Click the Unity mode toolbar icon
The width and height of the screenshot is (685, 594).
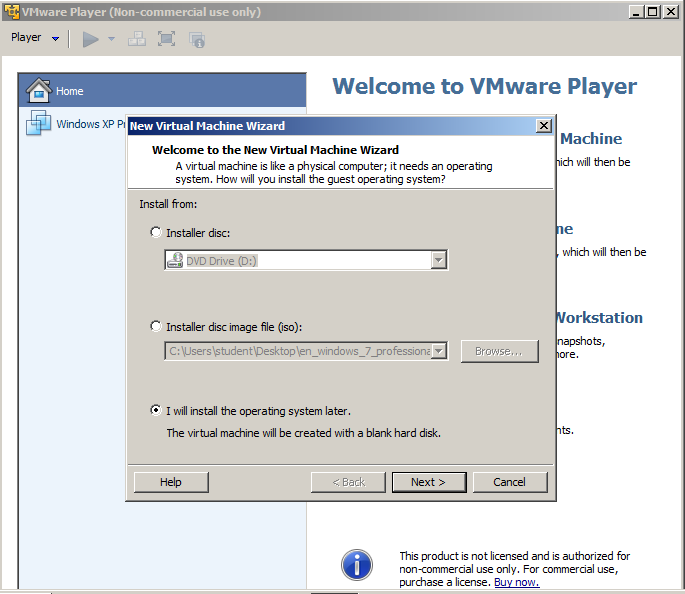tap(197, 40)
